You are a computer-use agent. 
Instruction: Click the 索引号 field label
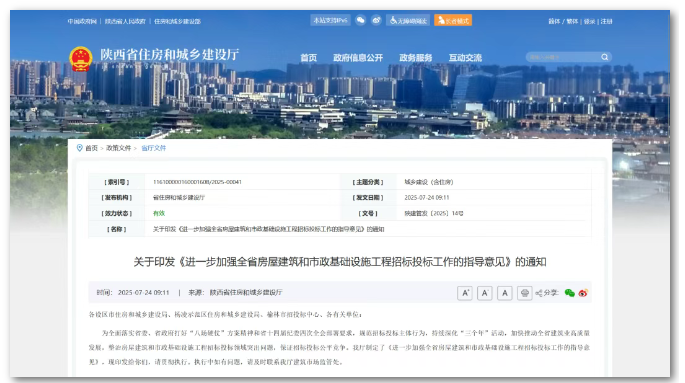click(117, 182)
